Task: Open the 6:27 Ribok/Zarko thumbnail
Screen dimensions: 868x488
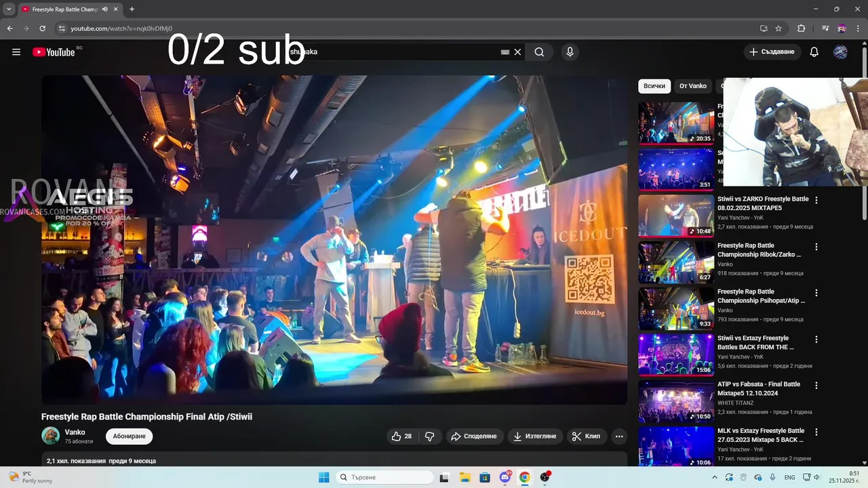Action: (676, 262)
